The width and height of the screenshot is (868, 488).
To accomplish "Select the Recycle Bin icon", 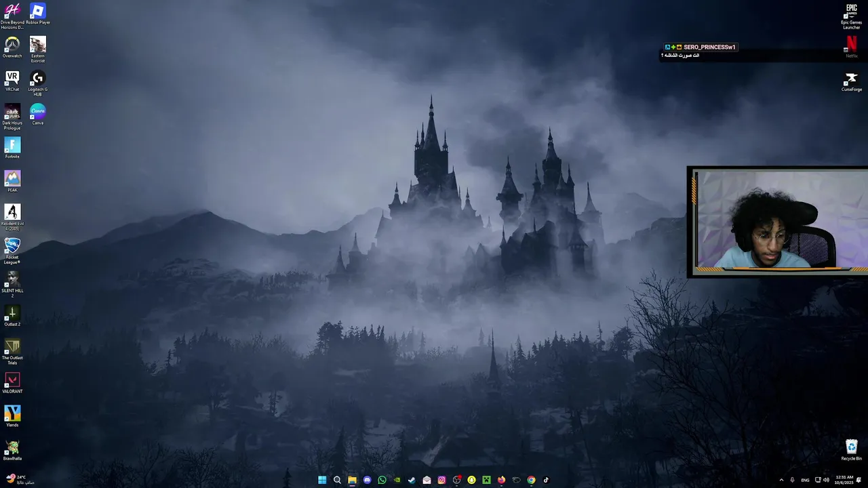I will 852,450.
